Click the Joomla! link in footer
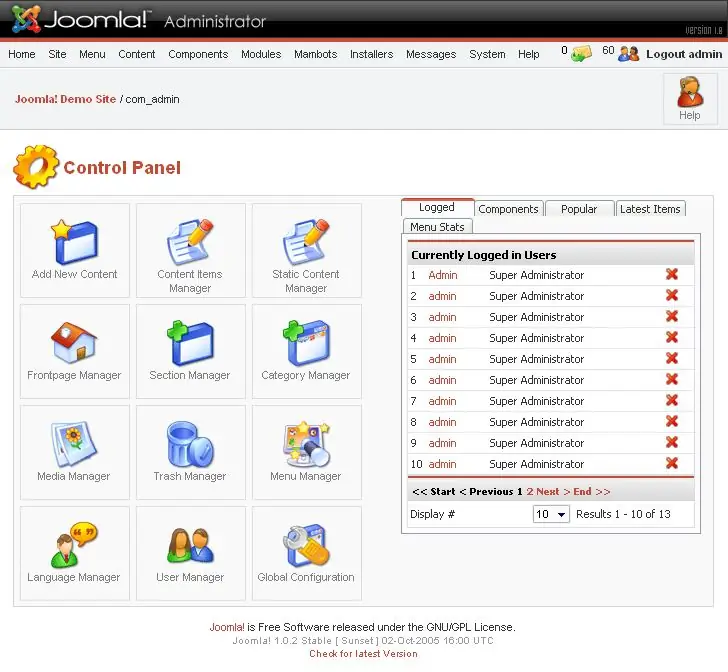 point(227,627)
